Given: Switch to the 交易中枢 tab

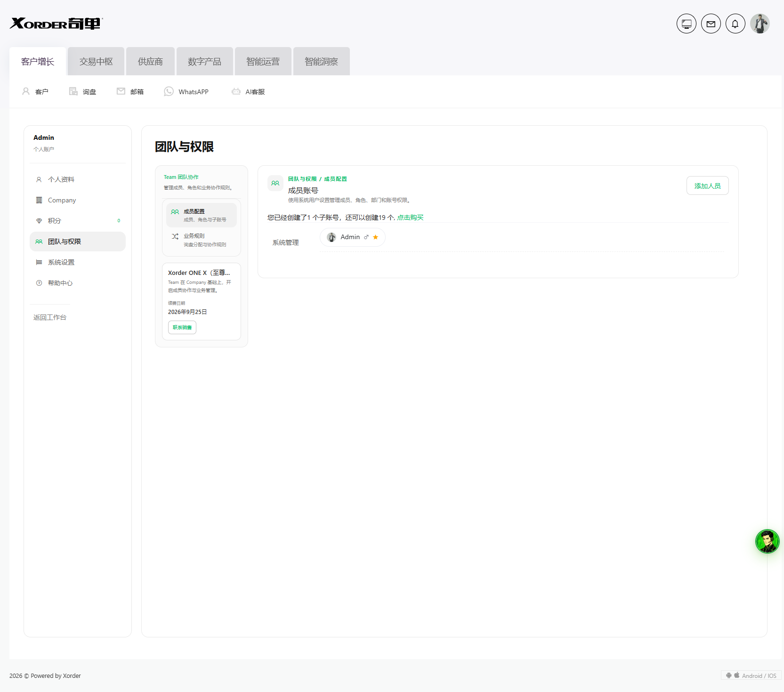Looking at the screenshot, I should coord(96,61).
